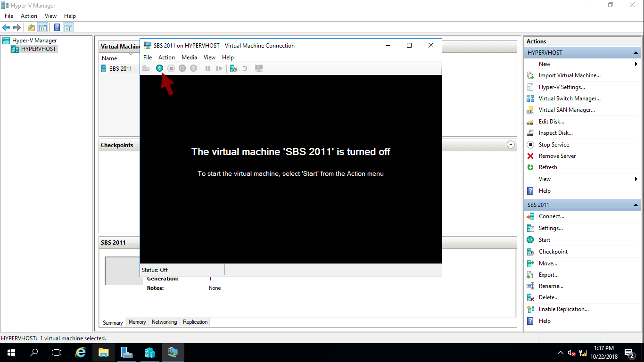644x362 pixels.
Task: Open Import Virtual Machine action
Action: (570, 75)
